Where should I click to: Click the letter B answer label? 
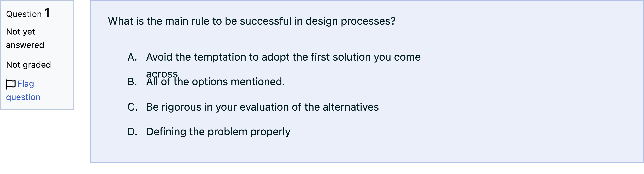132,82
